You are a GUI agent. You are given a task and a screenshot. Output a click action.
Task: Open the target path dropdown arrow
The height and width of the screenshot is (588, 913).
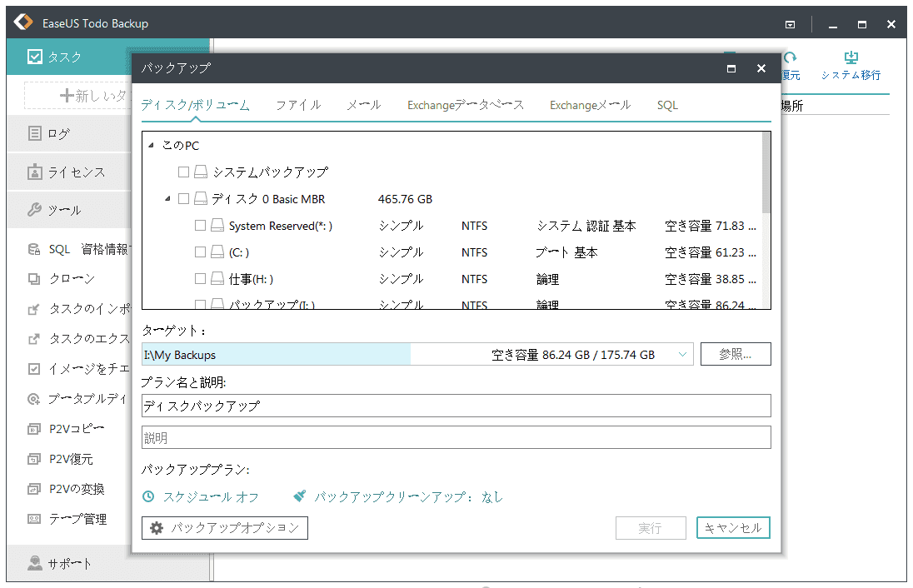[682, 355]
